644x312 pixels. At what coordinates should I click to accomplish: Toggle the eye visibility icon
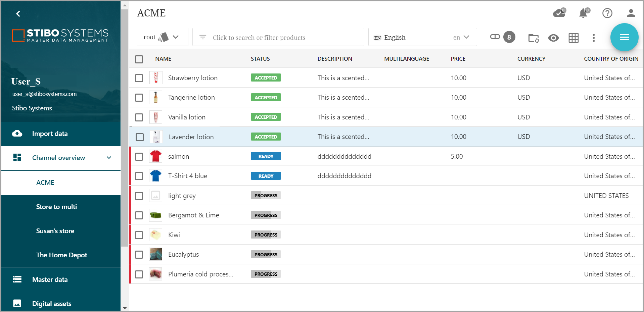click(x=553, y=38)
